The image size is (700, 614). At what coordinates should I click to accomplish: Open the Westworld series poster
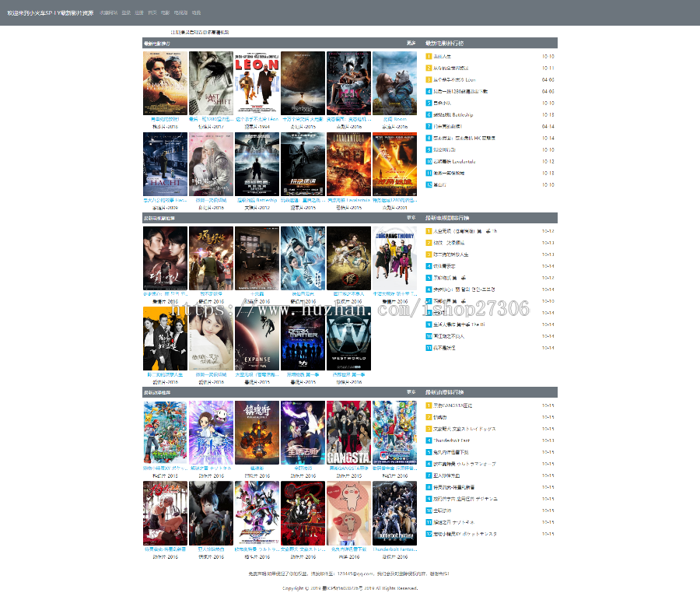click(348, 339)
